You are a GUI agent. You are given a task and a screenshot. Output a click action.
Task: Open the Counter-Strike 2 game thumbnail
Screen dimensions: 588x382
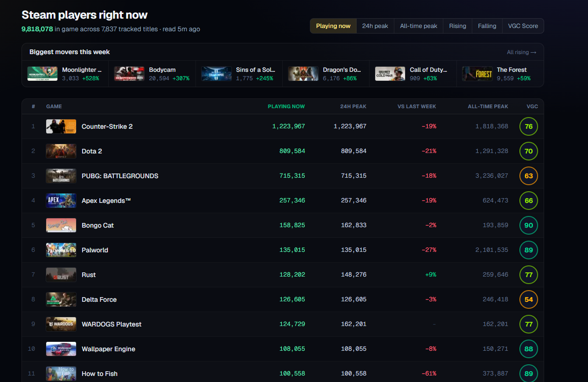coord(61,126)
